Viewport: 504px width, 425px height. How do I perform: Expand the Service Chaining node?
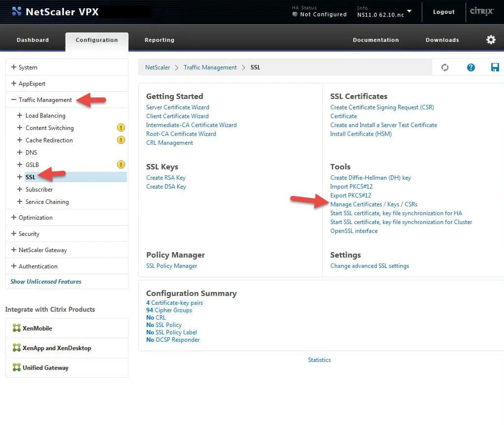(20, 201)
